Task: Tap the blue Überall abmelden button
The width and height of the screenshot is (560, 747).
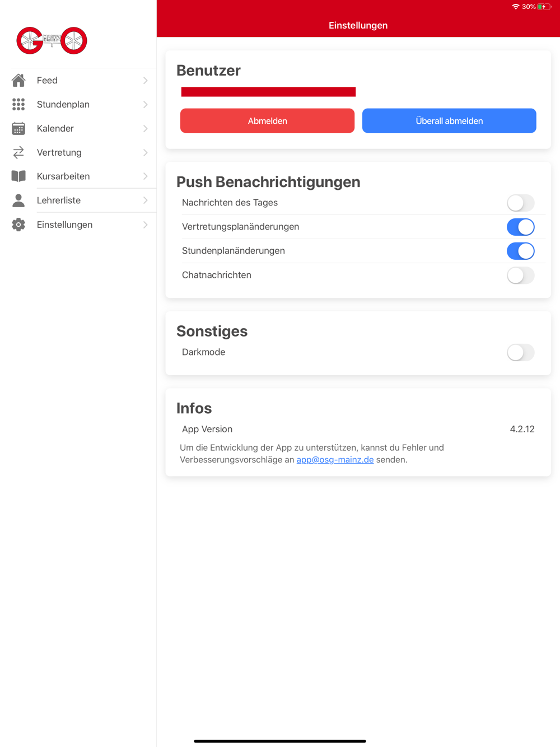Action: pos(449,121)
